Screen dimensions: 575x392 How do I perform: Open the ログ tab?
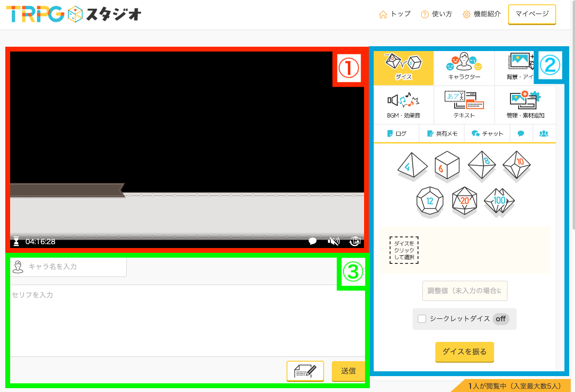click(396, 134)
